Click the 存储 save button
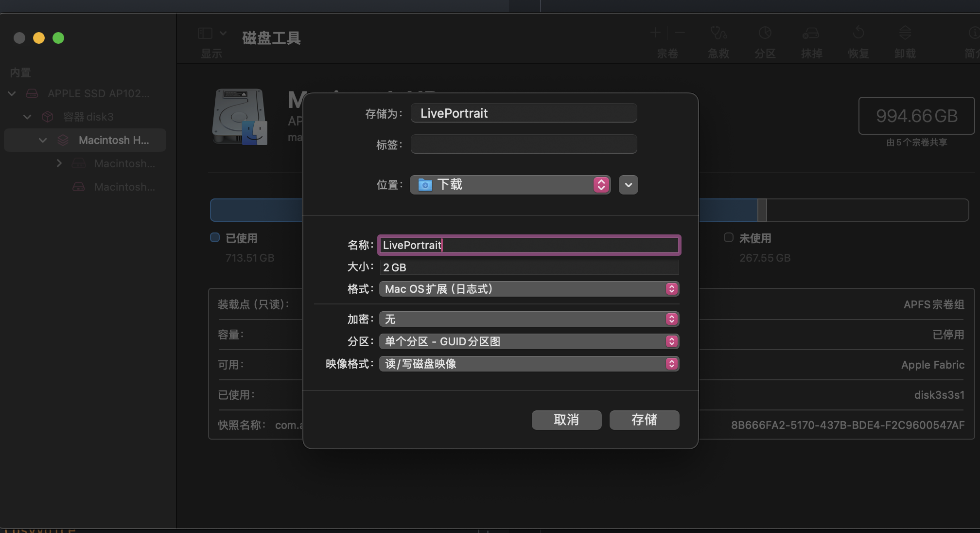This screenshot has width=980, height=533. click(x=644, y=420)
